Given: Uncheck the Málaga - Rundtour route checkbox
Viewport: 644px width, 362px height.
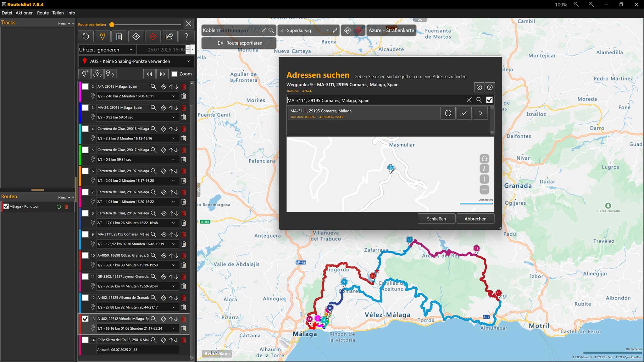Looking at the screenshot, I should 6,206.
